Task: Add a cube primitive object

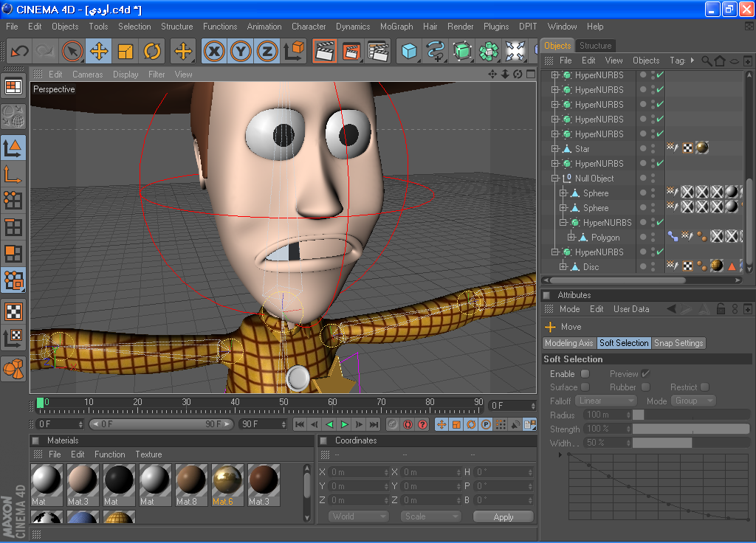Action: (409, 51)
